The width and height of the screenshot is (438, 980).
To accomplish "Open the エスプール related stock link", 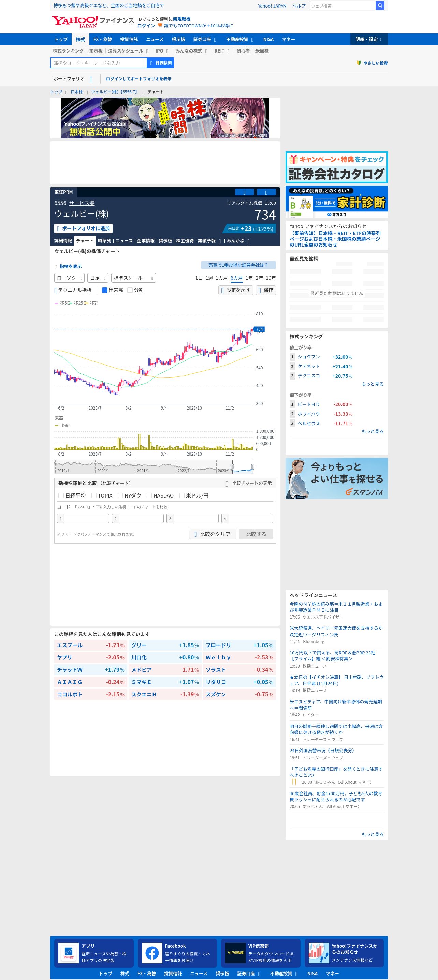I will tap(70, 645).
